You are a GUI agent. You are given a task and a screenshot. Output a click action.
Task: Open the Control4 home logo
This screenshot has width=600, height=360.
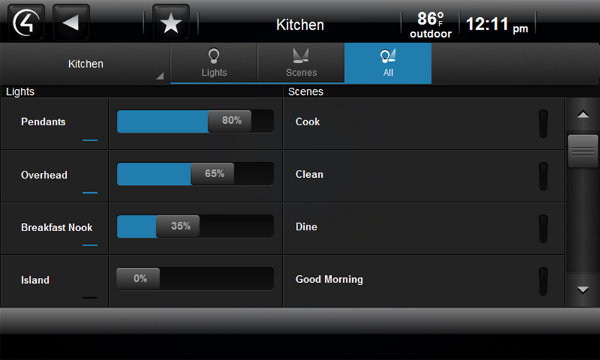(x=26, y=22)
